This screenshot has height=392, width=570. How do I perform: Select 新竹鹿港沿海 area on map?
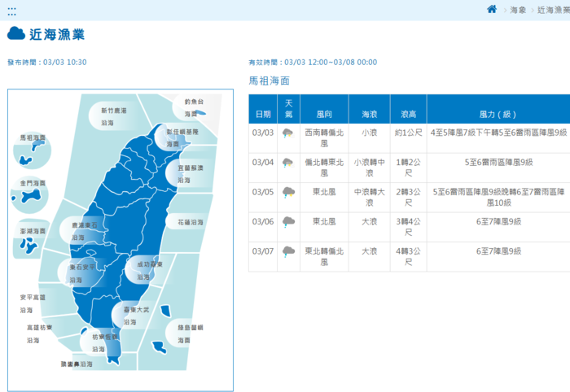pyautogui.click(x=113, y=116)
